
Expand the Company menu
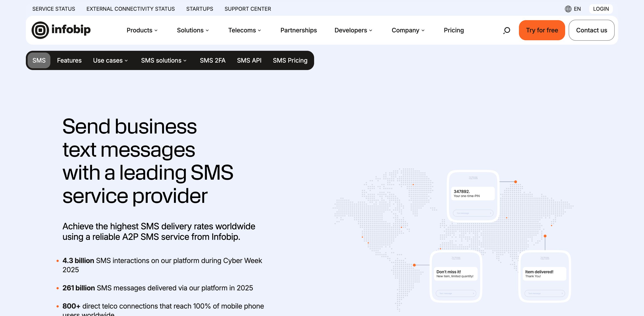[x=408, y=30]
